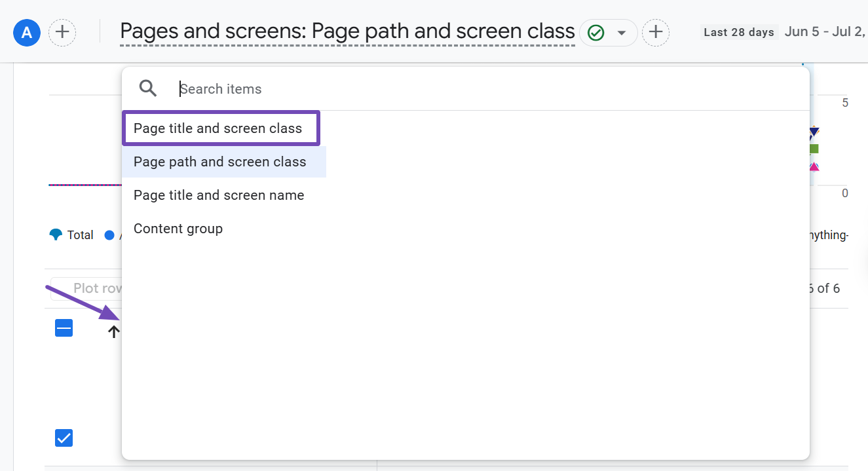Open the Last 28 days date selector

click(x=739, y=32)
